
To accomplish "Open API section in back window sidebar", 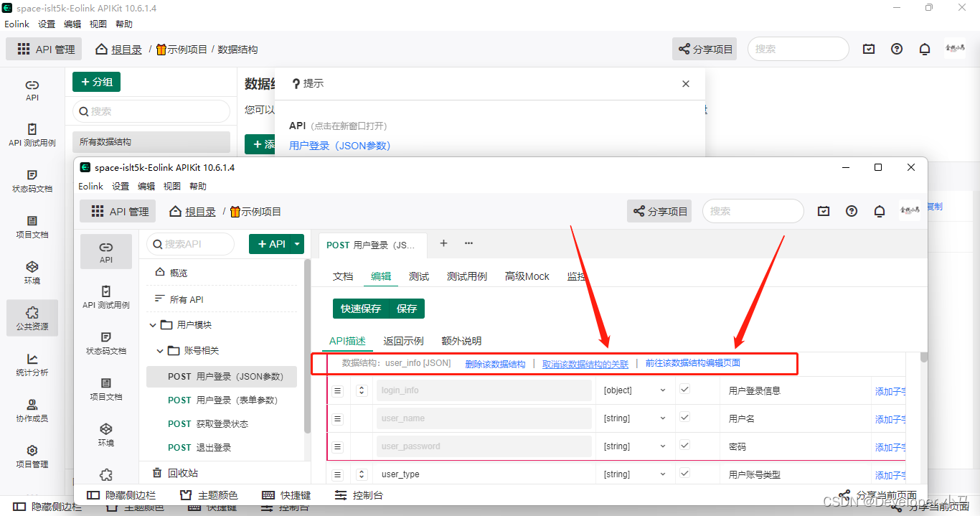I will click(32, 90).
